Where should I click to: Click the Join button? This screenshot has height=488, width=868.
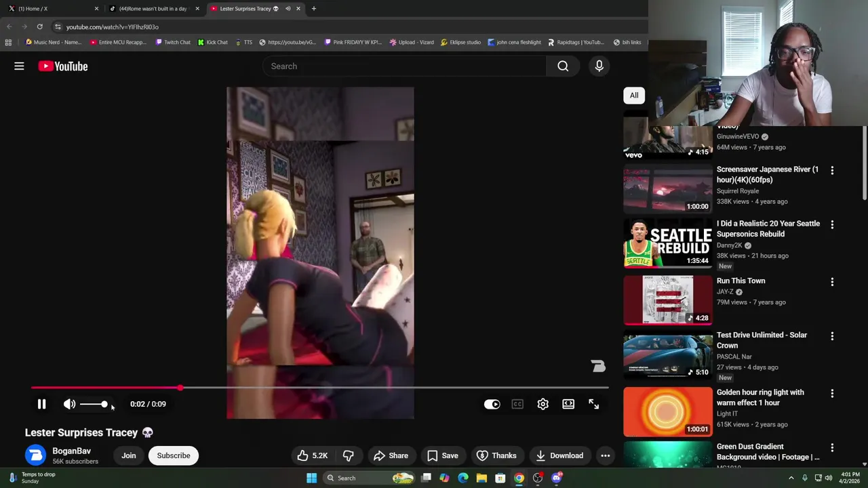129,455
